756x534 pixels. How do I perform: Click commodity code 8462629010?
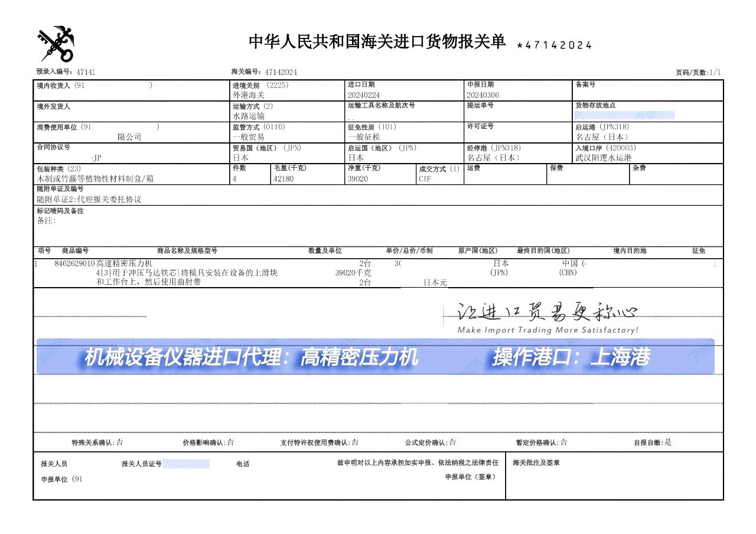coord(74,263)
